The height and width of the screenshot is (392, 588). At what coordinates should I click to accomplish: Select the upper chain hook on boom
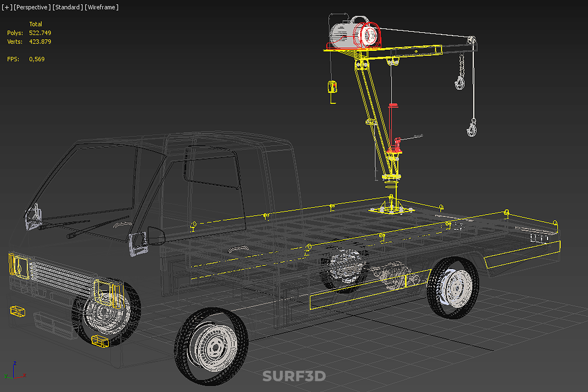point(459,82)
